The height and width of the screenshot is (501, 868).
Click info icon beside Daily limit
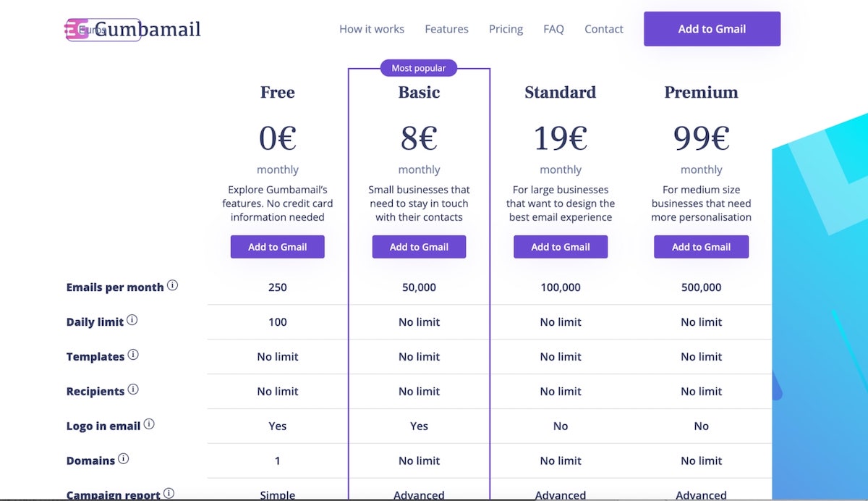[x=132, y=320]
